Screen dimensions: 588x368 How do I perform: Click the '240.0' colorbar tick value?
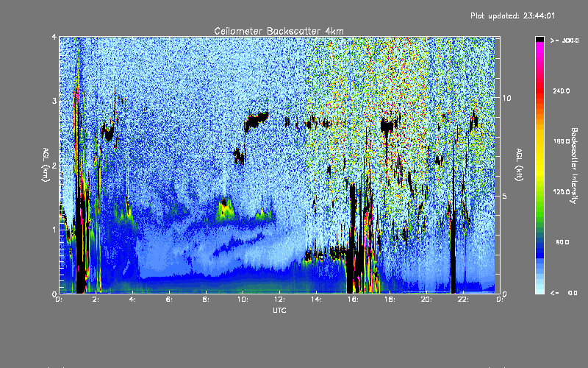pos(562,91)
